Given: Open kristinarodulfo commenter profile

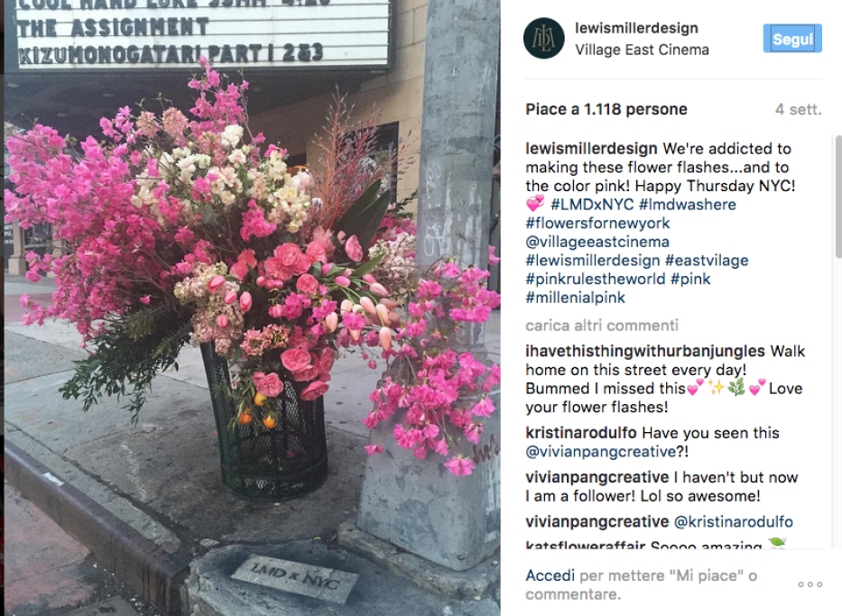Looking at the screenshot, I should [580, 433].
